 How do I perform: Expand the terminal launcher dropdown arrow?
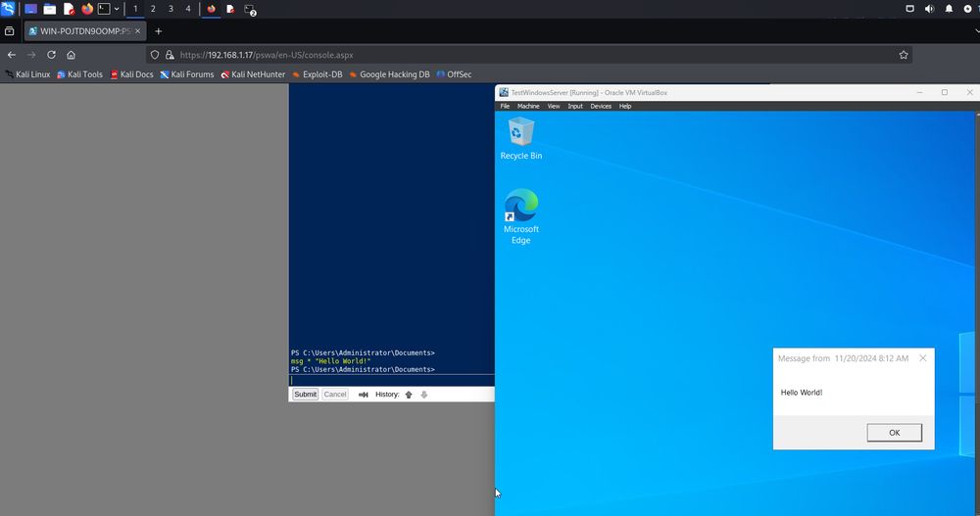[x=117, y=10]
